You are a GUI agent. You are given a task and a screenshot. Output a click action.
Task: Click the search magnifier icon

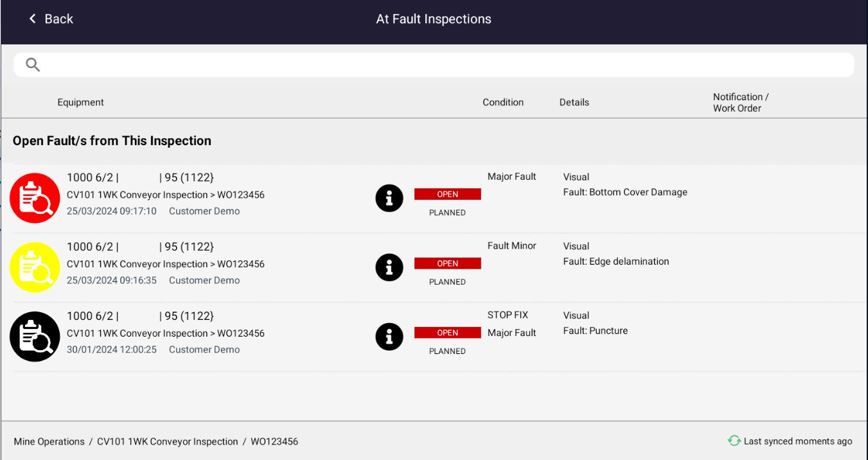(x=31, y=65)
